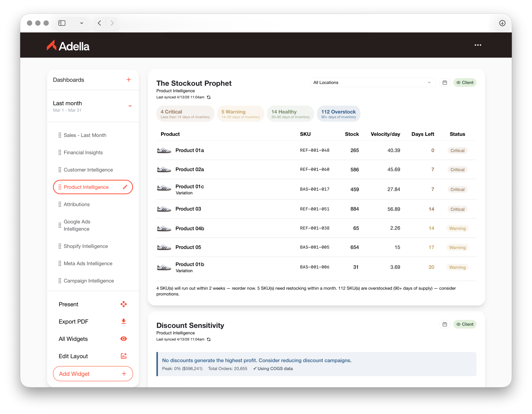Open the browser sidebar dropdown chevron

82,23
